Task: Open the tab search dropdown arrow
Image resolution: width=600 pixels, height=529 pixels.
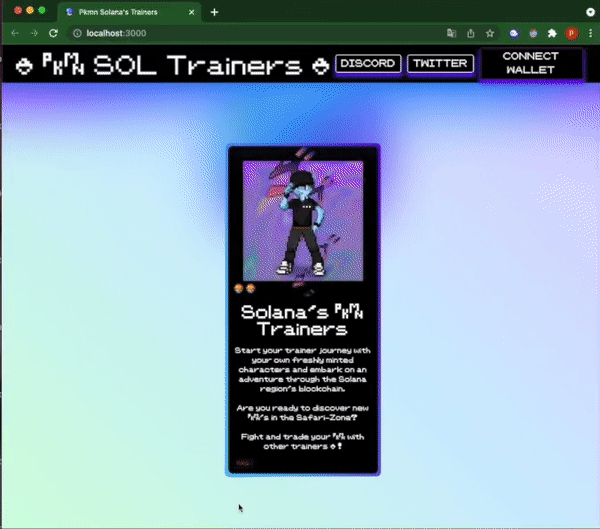Action: coord(590,12)
